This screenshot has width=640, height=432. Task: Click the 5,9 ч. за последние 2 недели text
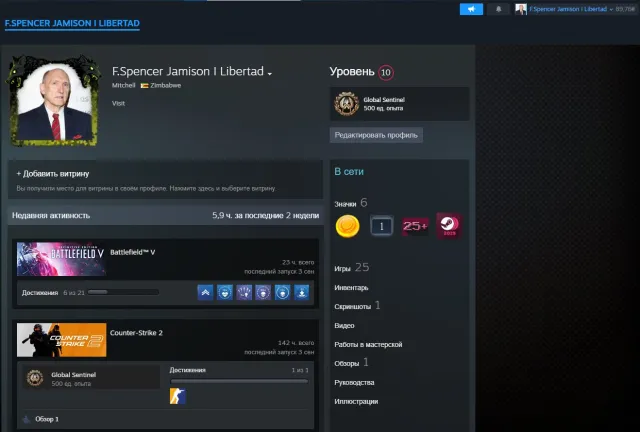pos(265,215)
